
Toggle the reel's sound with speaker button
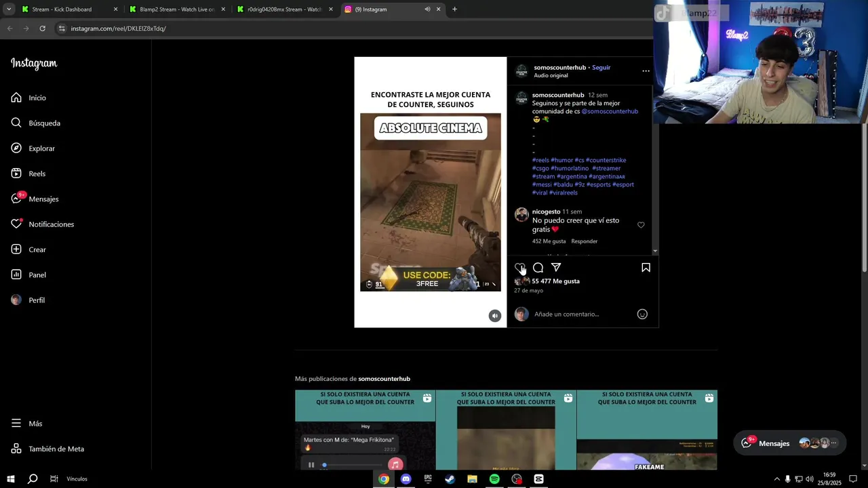pos(495,316)
